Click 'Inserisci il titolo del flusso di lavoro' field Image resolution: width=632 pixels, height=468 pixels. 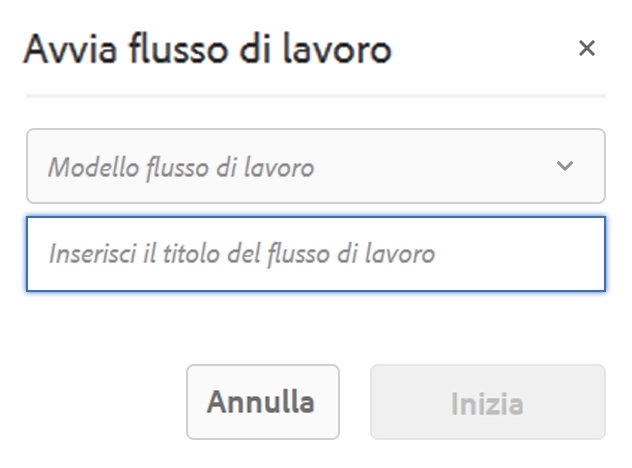316,254
